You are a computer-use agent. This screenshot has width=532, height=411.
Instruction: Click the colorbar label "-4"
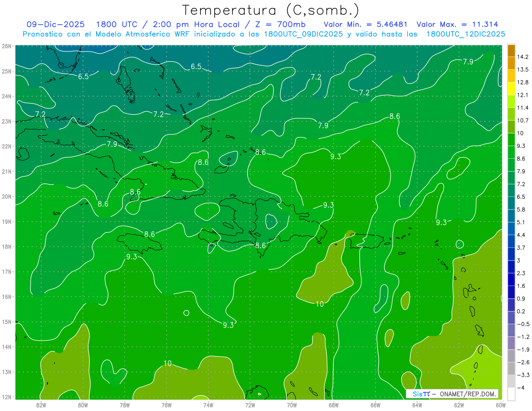(520, 388)
